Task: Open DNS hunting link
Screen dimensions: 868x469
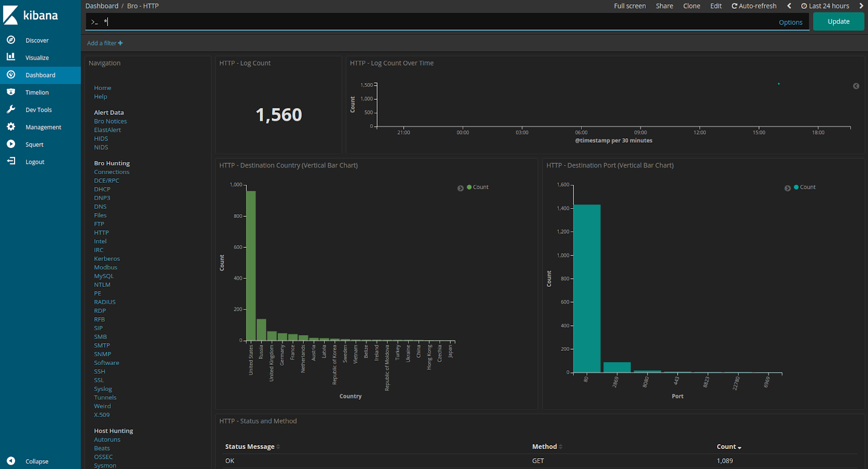Action: [100, 207]
